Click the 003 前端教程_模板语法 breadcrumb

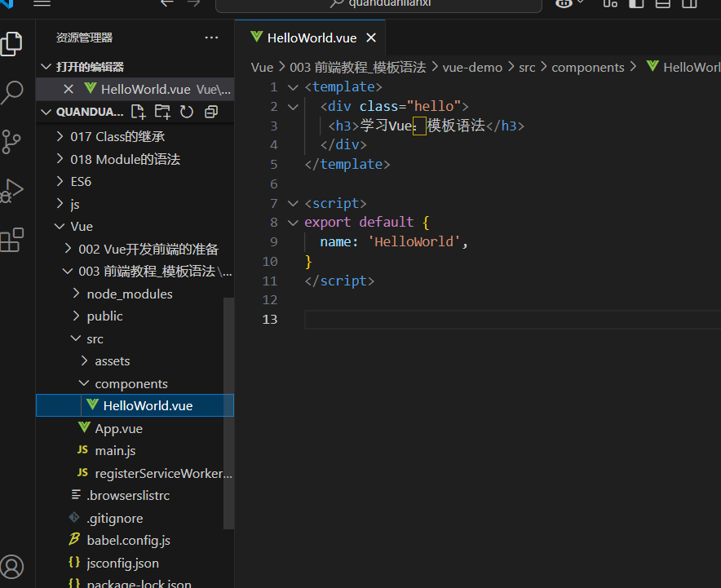pos(358,68)
